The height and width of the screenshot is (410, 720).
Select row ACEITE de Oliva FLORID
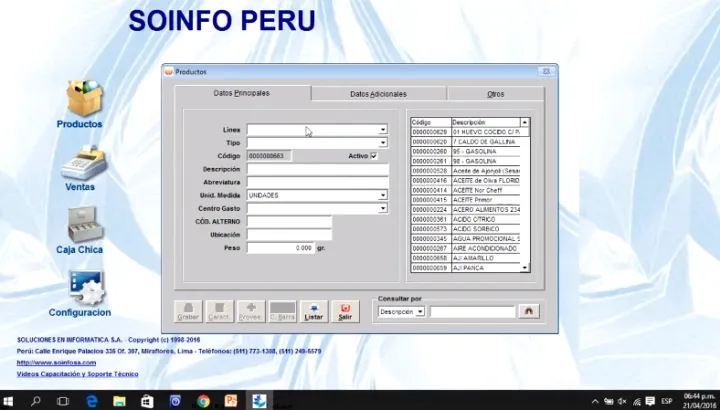[466, 180]
